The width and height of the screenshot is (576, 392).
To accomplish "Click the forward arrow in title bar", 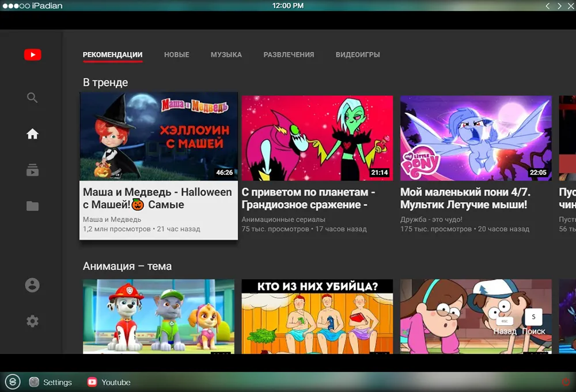I will pyautogui.click(x=559, y=6).
